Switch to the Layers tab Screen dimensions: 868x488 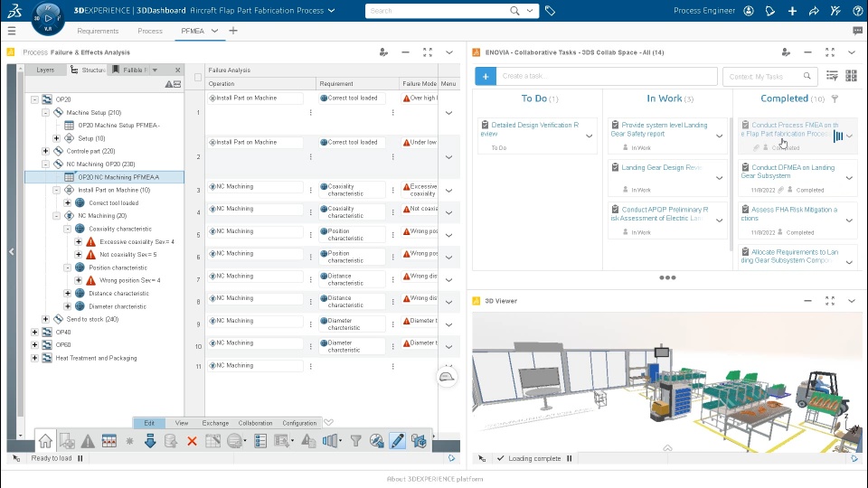pyautogui.click(x=45, y=70)
